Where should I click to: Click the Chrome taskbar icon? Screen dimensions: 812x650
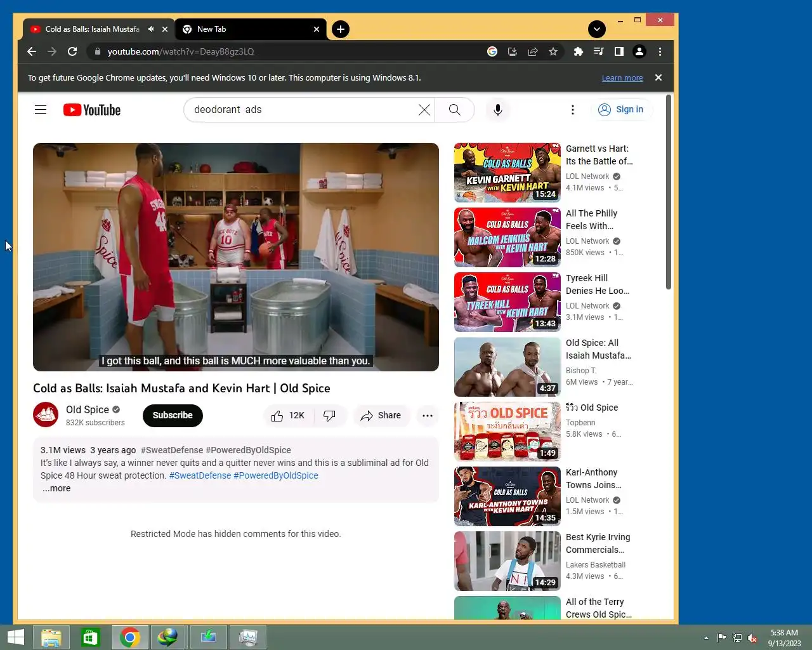point(130,637)
